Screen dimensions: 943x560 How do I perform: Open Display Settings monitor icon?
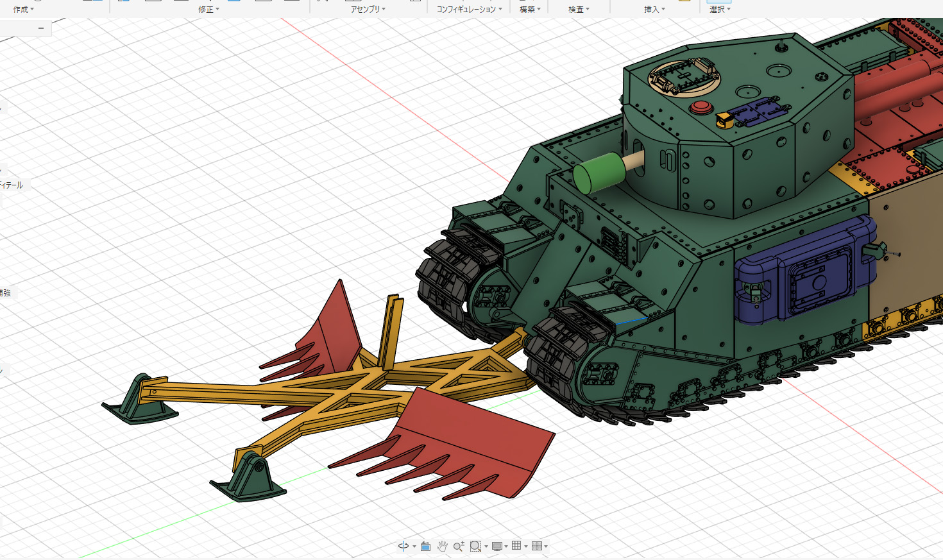[497, 546]
